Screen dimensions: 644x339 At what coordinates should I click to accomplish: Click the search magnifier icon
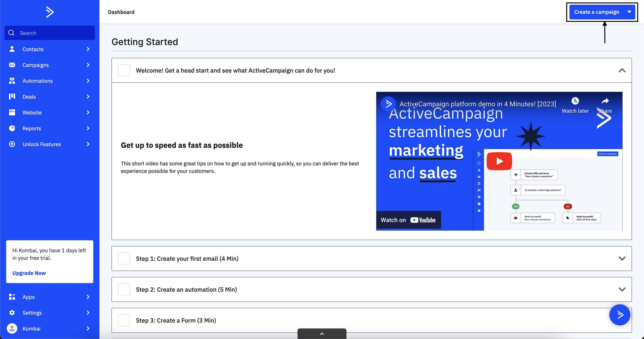coord(11,33)
